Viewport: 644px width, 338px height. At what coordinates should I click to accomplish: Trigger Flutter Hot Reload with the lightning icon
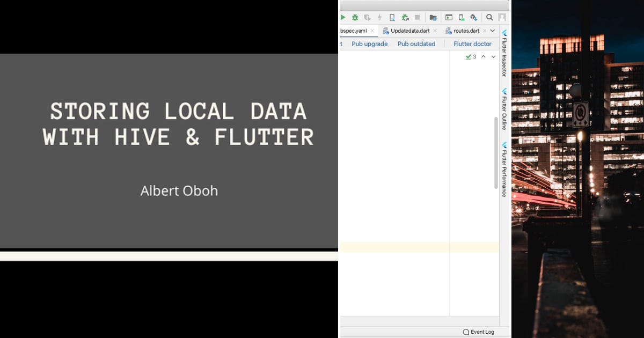(379, 17)
